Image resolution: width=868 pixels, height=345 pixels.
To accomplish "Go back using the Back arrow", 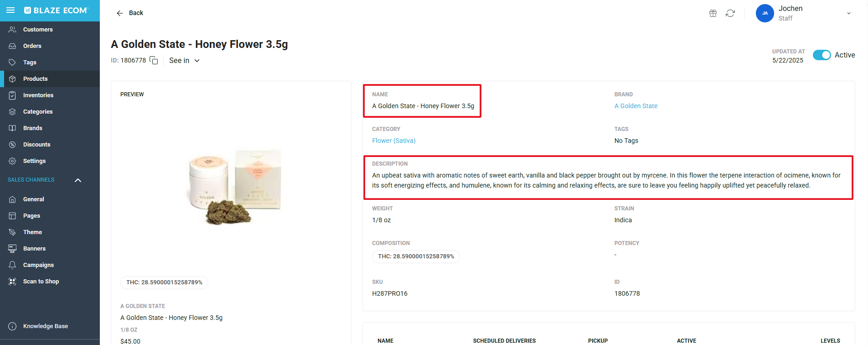I will pos(120,13).
